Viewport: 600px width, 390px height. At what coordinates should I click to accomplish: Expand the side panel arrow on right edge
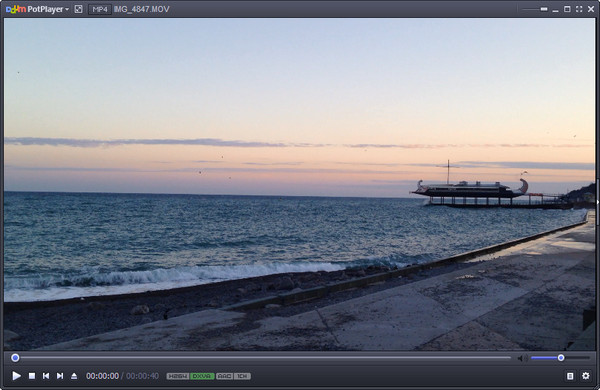(x=597, y=202)
